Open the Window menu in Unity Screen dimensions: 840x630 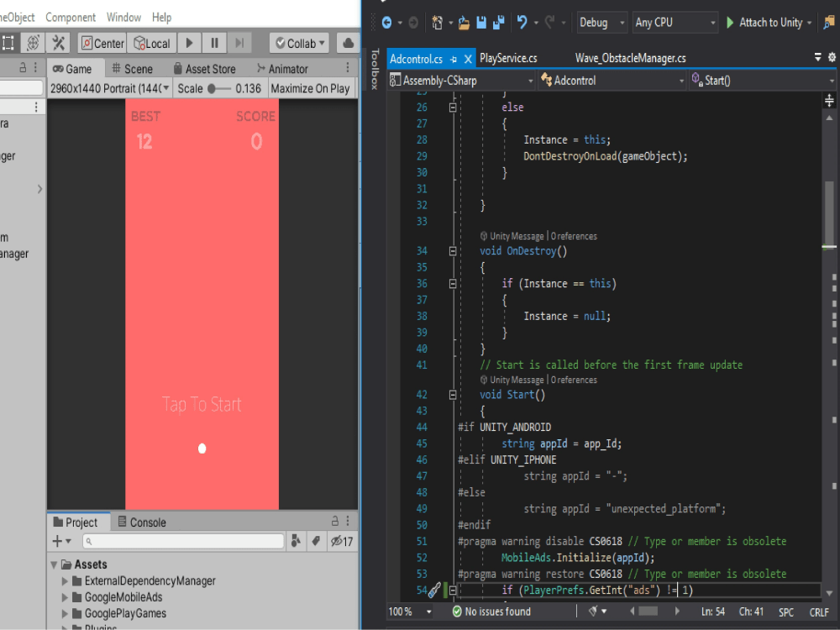123,17
